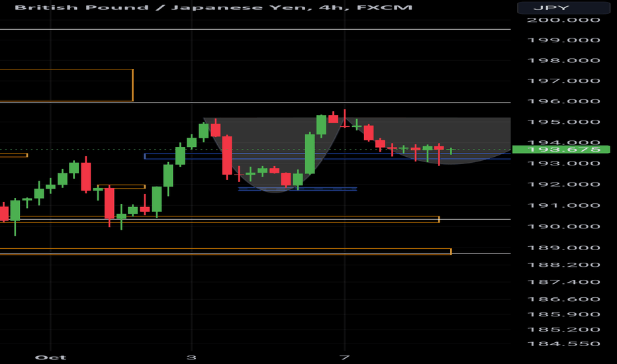Image resolution: width=617 pixels, height=364 pixels.
Task: Click the 186.600 price axis label
Action: click(x=563, y=299)
